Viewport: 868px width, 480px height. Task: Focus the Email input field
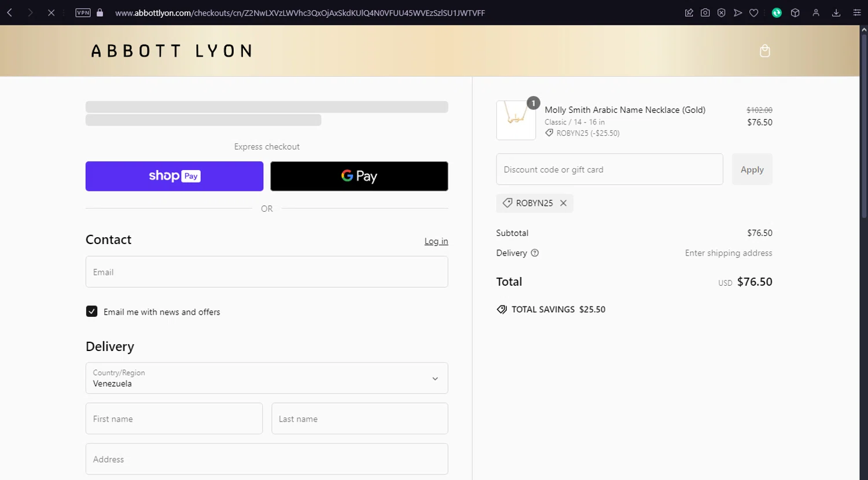pyautogui.click(x=267, y=272)
